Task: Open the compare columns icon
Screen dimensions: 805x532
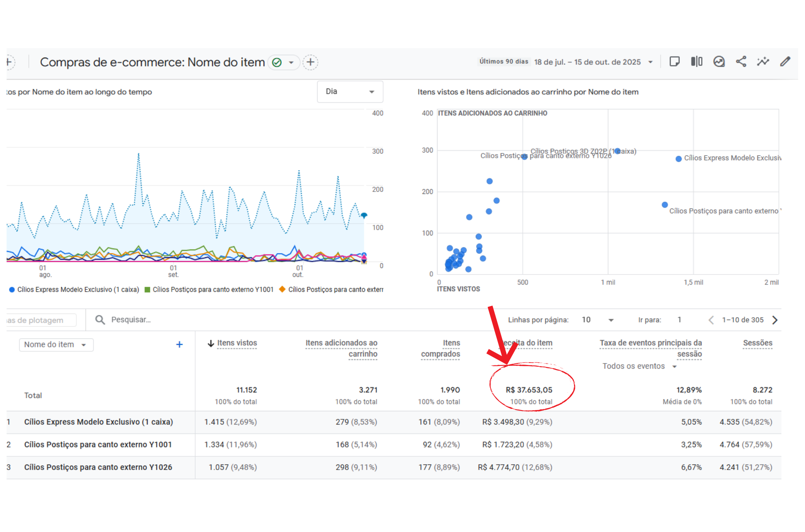Action: point(697,62)
